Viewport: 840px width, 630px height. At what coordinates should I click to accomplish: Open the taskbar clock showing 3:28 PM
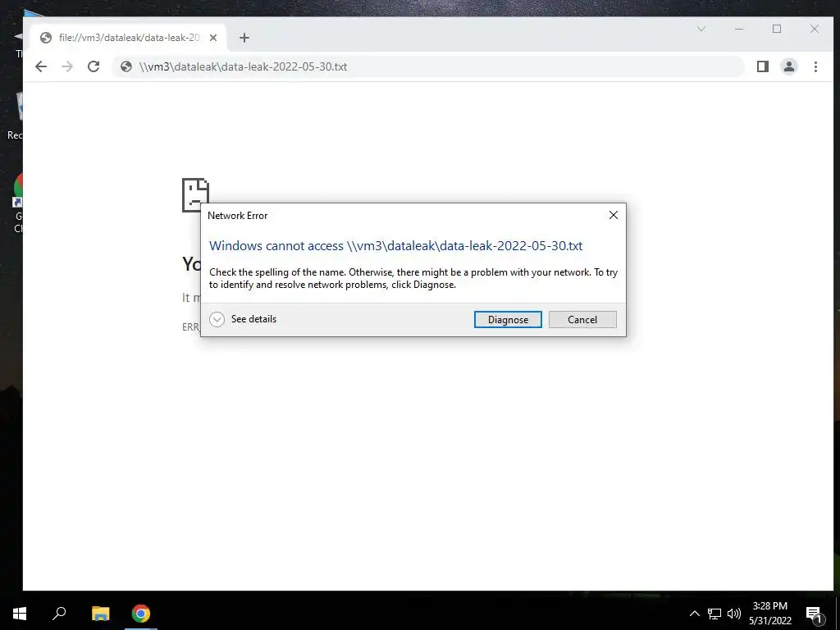[769, 614]
